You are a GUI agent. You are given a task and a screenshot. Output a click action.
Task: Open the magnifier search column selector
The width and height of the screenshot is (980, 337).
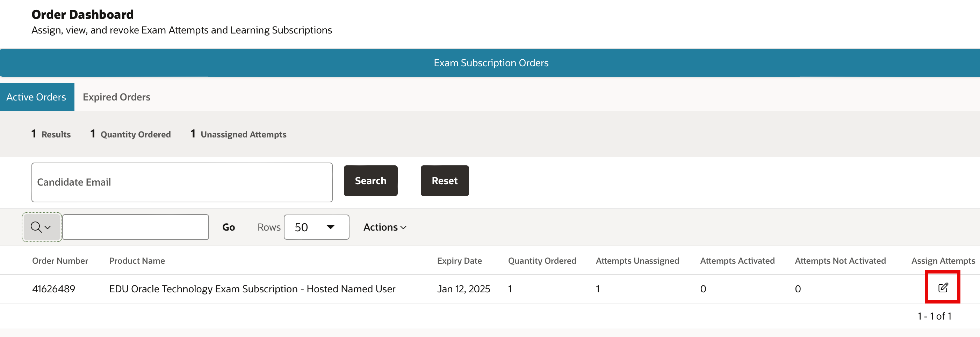coord(41,227)
